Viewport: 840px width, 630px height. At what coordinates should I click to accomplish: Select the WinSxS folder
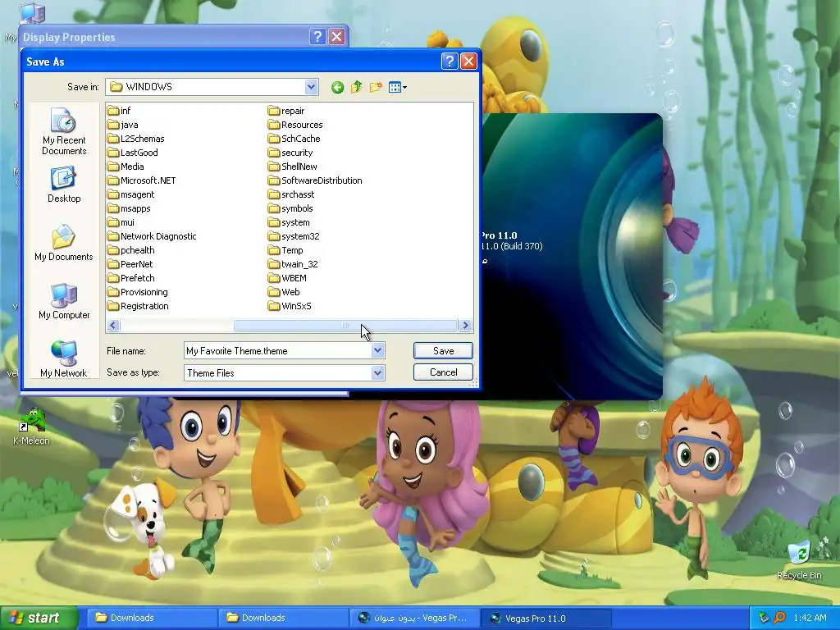290,305
